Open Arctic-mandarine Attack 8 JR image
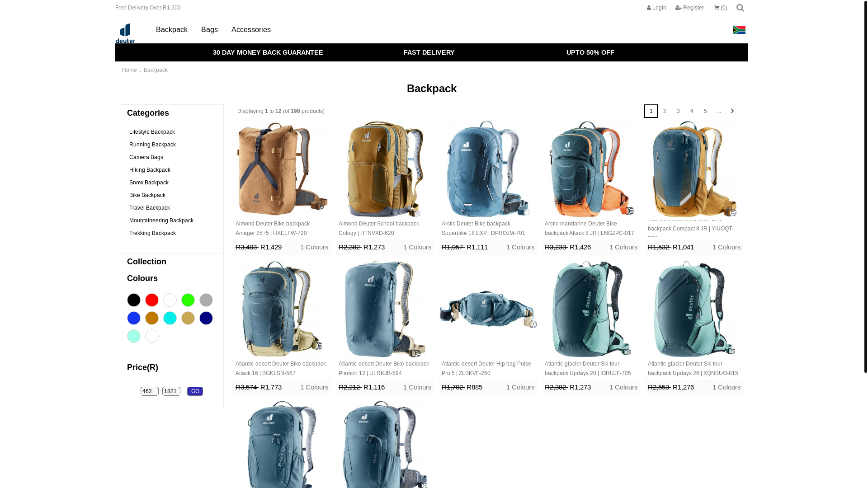The height and width of the screenshot is (488, 868). [x=591, y=169]
